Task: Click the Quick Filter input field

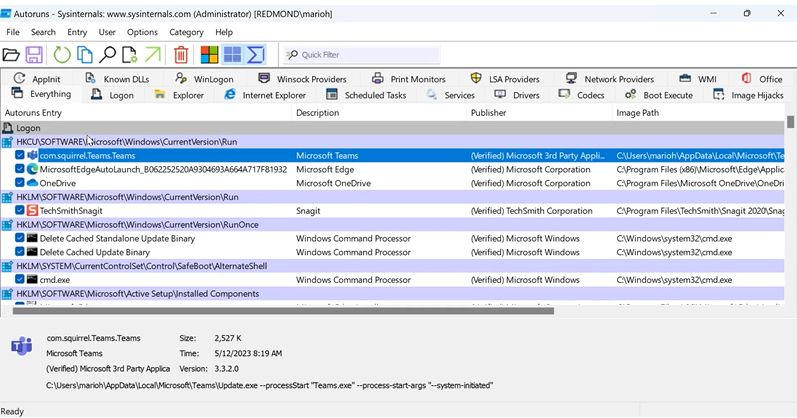Action: pos(362,54)
